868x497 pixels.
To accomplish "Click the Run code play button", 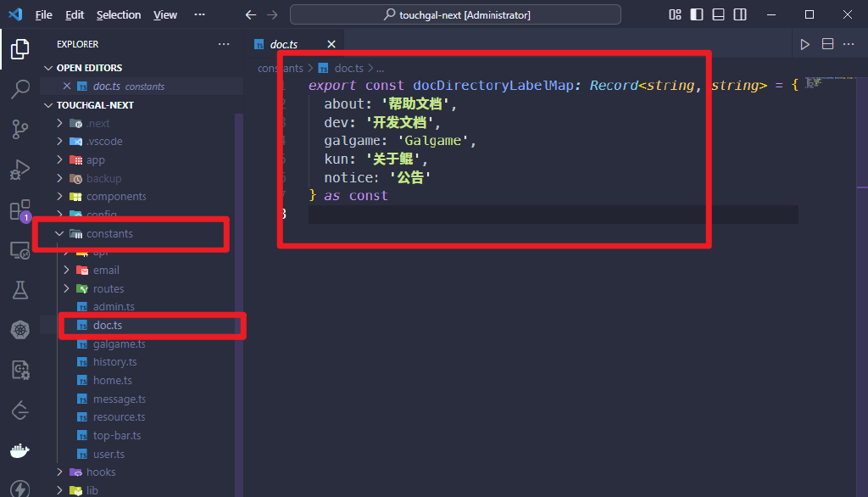I will point(804,44).
